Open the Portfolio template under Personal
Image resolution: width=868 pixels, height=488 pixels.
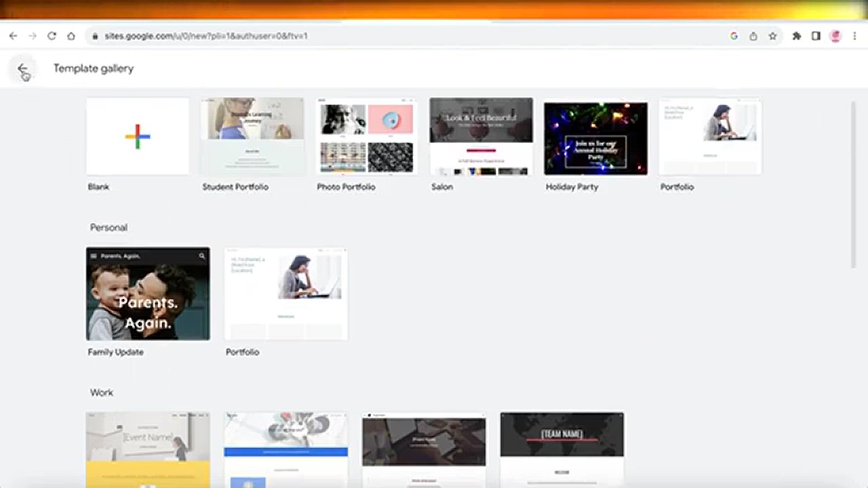tap(286, 294)
